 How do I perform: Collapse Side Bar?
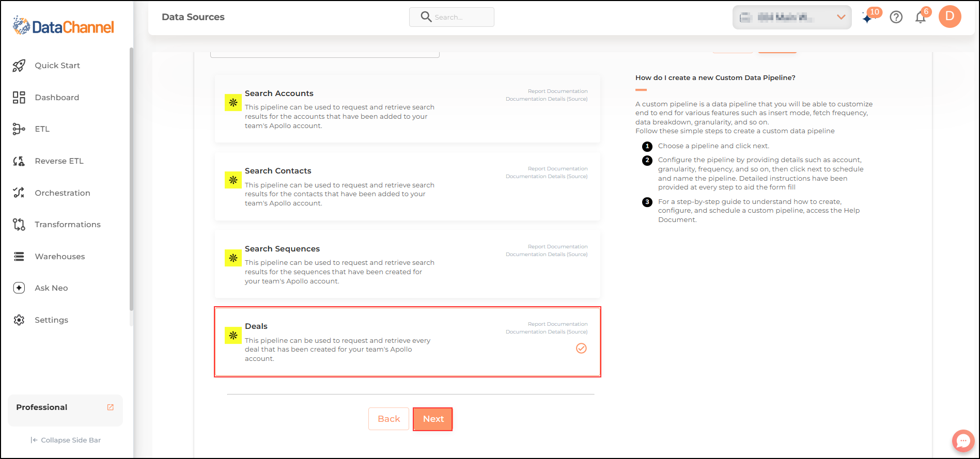66,440
